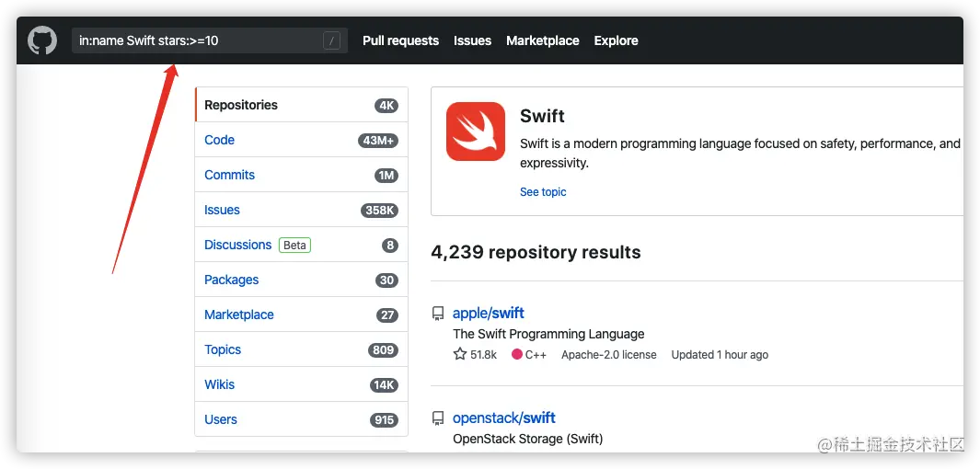Screen dimensions: 980x469
Task: Click the Updated 1 hour ago timestamp
Action: (x=720, y=355)
